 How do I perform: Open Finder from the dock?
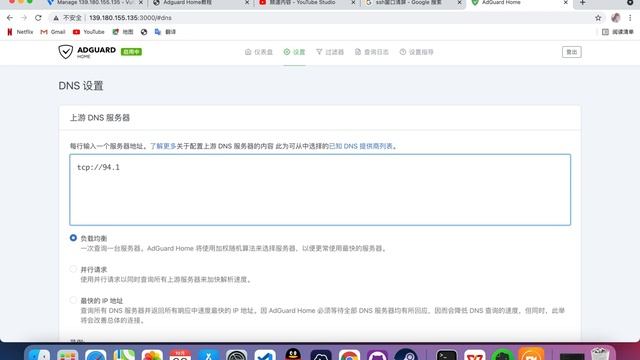point(39,354)
